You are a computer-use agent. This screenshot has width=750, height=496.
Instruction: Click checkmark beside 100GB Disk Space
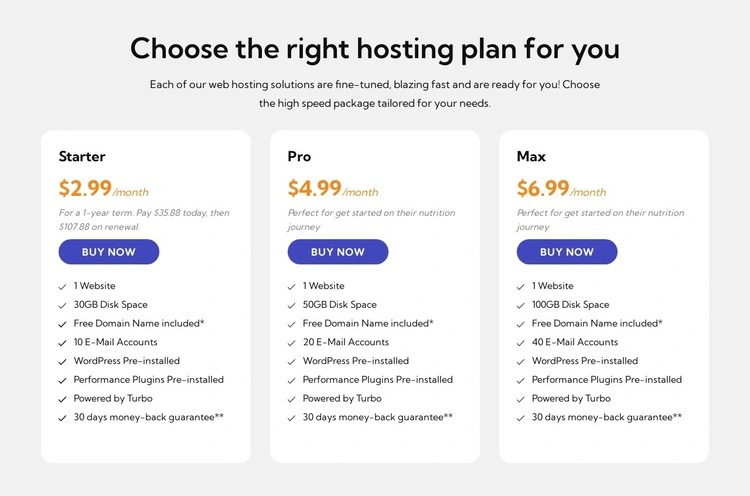[522, 305]
